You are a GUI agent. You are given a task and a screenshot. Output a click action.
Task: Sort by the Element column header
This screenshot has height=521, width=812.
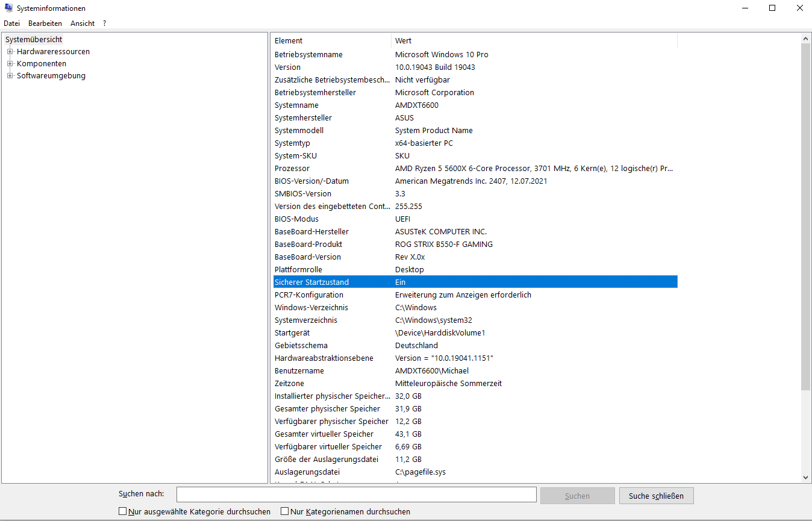point(332,40)
